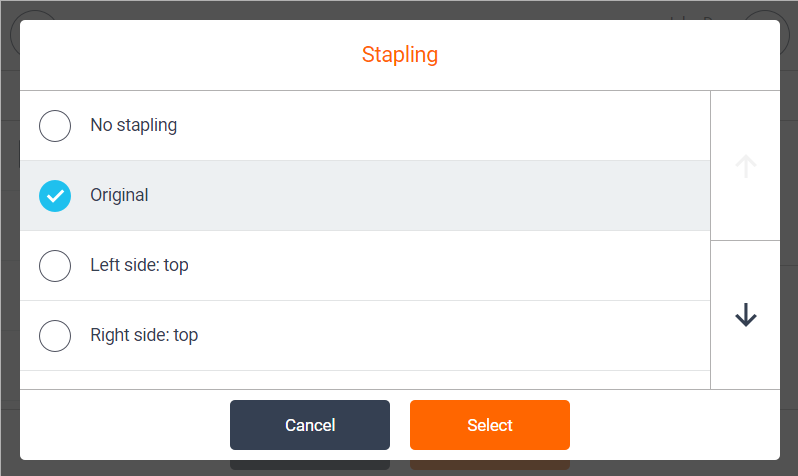Choose the Left side: top radio button
This screenshot has width=798, height=476.
(x=55, y=266)
